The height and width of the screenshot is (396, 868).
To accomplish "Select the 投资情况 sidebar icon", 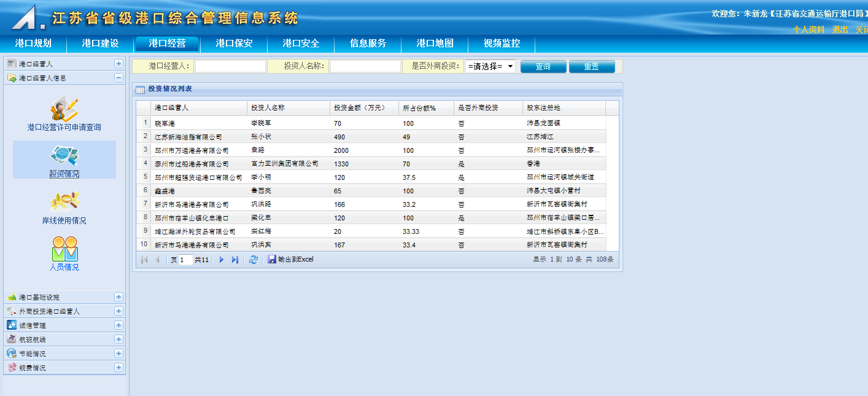I will pos(64,157).
